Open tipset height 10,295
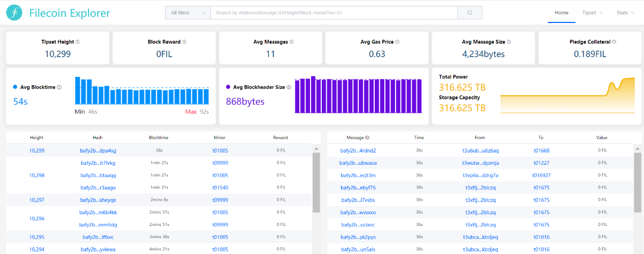The image size is (644, 254). [x=37, y=237]
